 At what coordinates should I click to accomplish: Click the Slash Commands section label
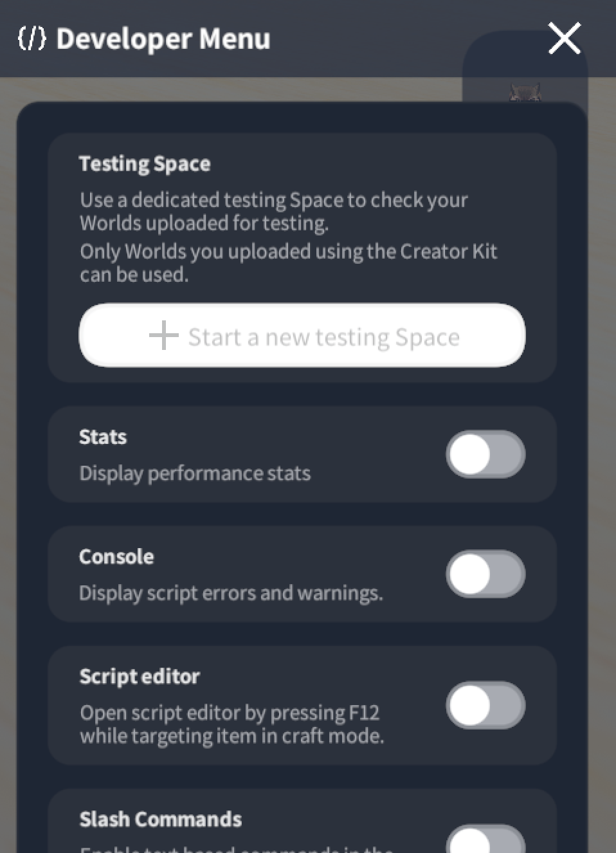(161, 819)
